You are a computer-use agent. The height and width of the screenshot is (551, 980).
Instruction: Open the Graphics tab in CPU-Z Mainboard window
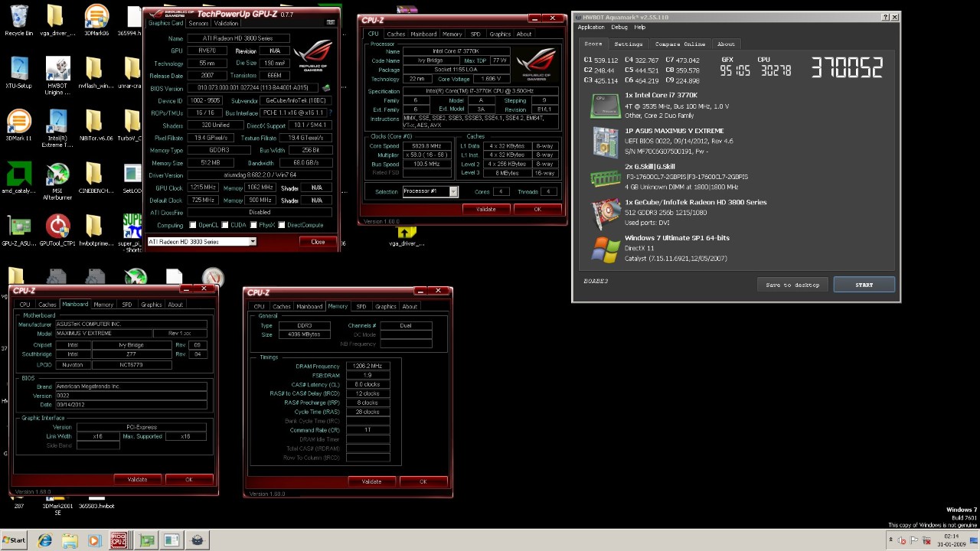[152, 305]
